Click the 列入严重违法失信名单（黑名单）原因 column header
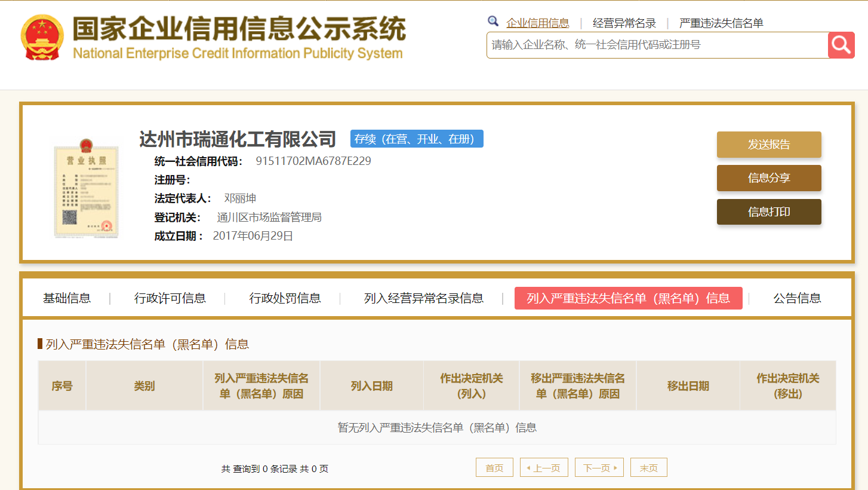Viewport: 868px width, 490px height. click(x=261, y=386)
